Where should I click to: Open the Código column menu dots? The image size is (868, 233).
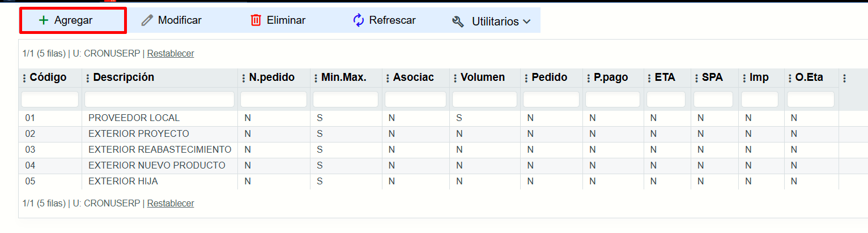coord(24,78)
